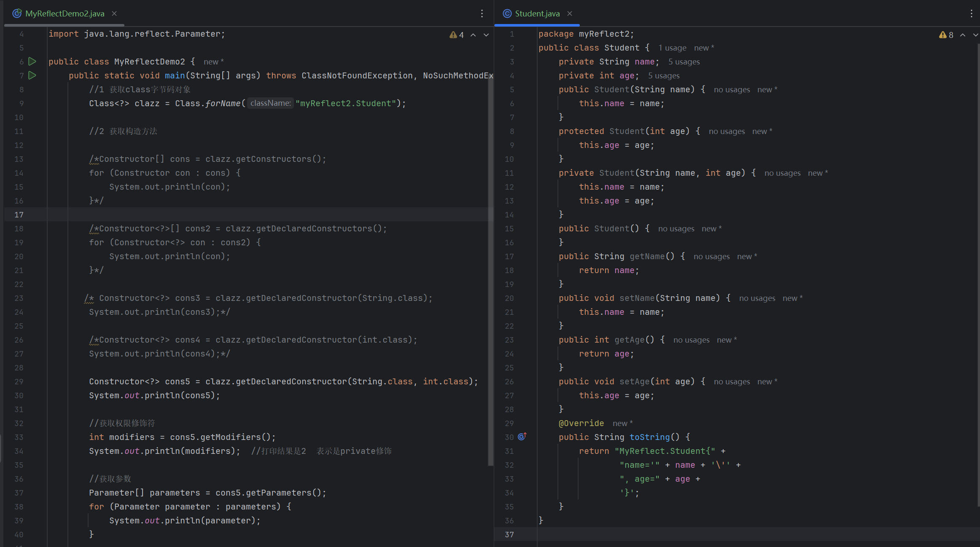980x547 pixels.
Task: Go to previous highlighted error in MyReflectDemo2
Action: point(473,35)
